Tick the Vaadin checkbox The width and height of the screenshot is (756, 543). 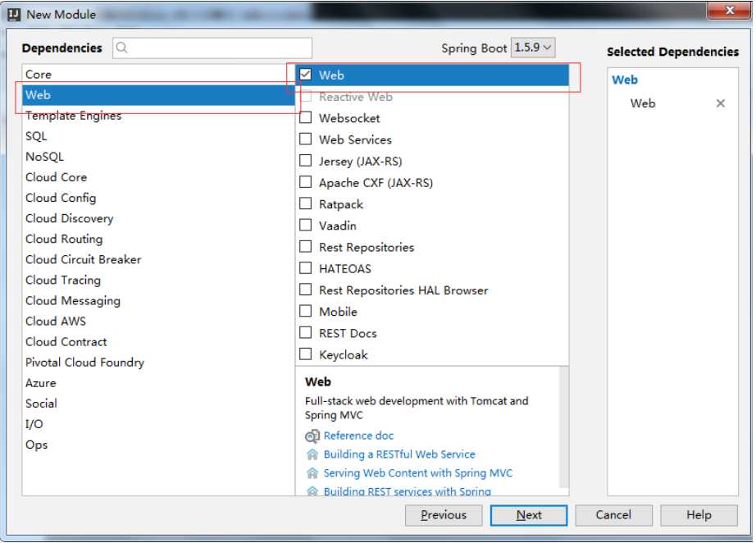tap(305, 226)
